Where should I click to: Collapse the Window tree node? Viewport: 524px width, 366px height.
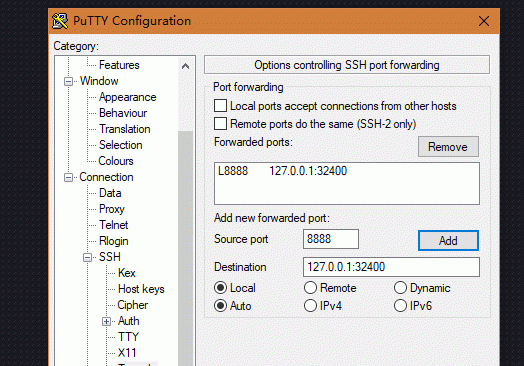tap(68, 81)
